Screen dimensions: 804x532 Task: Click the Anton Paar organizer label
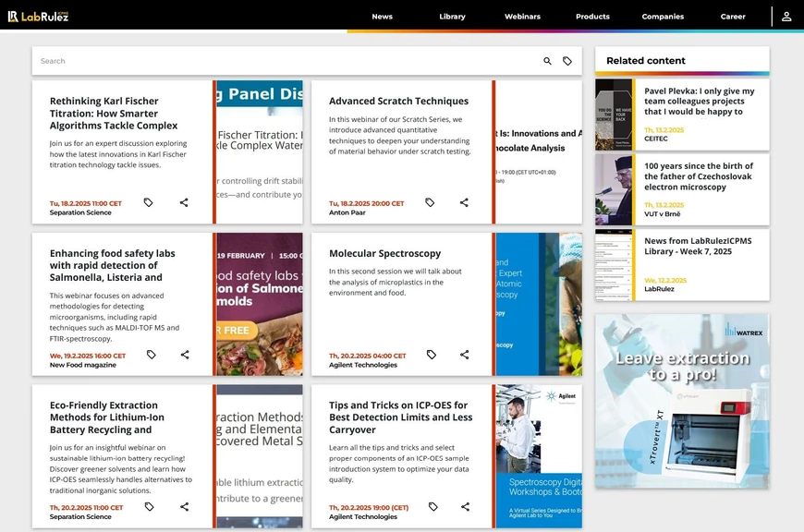tap(347, 212)
